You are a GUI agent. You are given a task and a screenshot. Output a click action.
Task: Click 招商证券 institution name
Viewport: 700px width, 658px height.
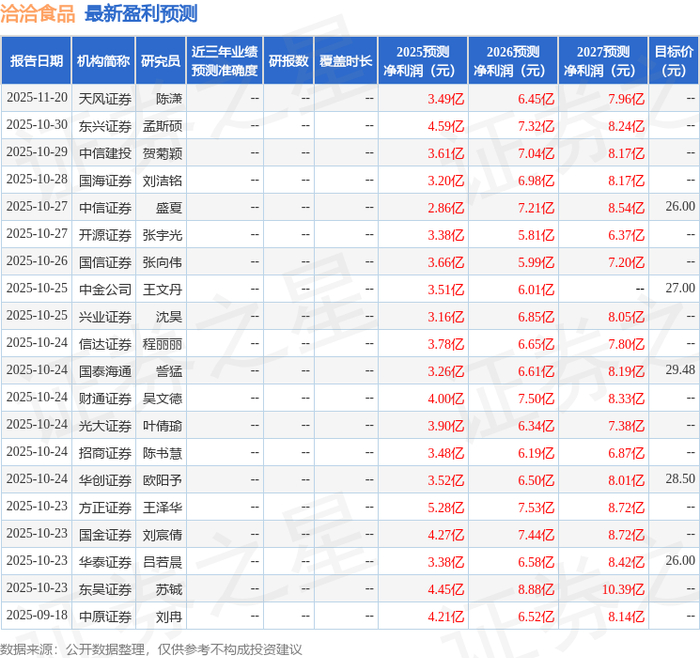105,453
